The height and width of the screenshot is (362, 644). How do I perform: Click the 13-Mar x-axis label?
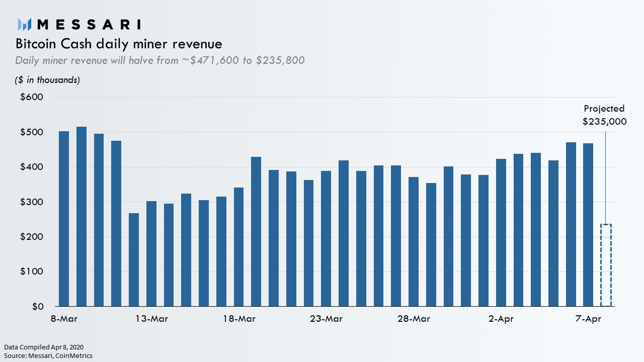click(151, 319)
